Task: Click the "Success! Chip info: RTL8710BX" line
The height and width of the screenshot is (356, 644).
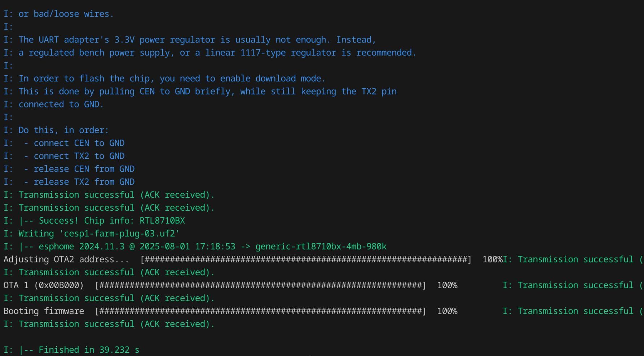Action: [x=112, y=221]
